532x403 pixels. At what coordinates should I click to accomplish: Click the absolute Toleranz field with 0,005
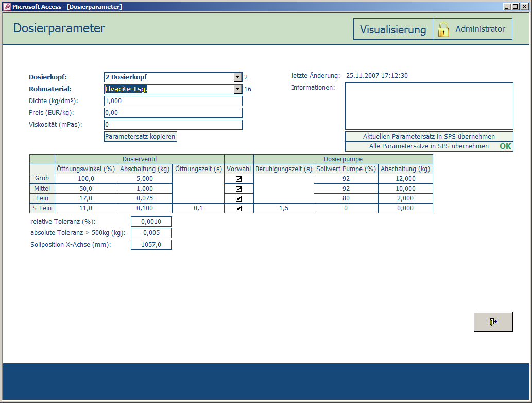click(151, 233)
